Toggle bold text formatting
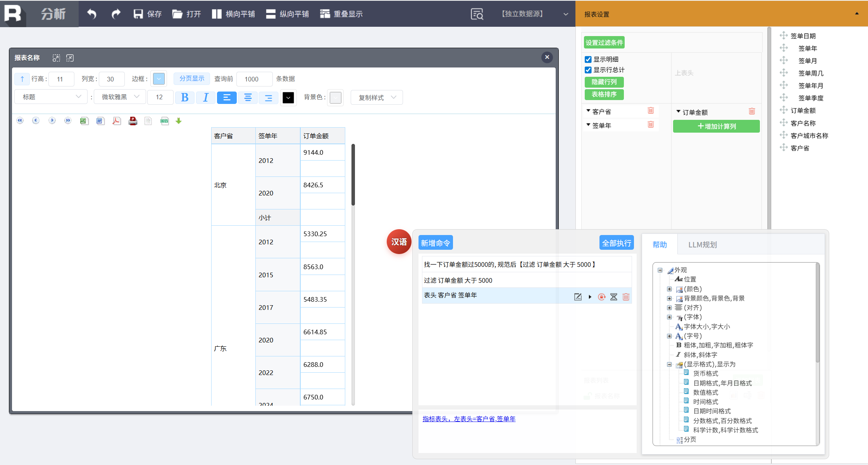Screen dimensions: 868x465 point(185,97)
